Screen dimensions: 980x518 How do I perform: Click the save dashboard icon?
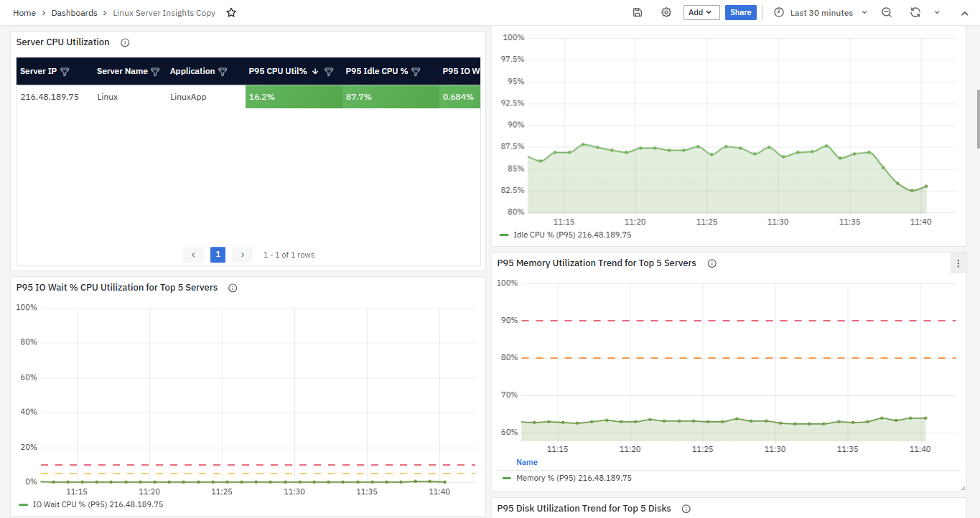pyautogui.click(x=638, y=12)
